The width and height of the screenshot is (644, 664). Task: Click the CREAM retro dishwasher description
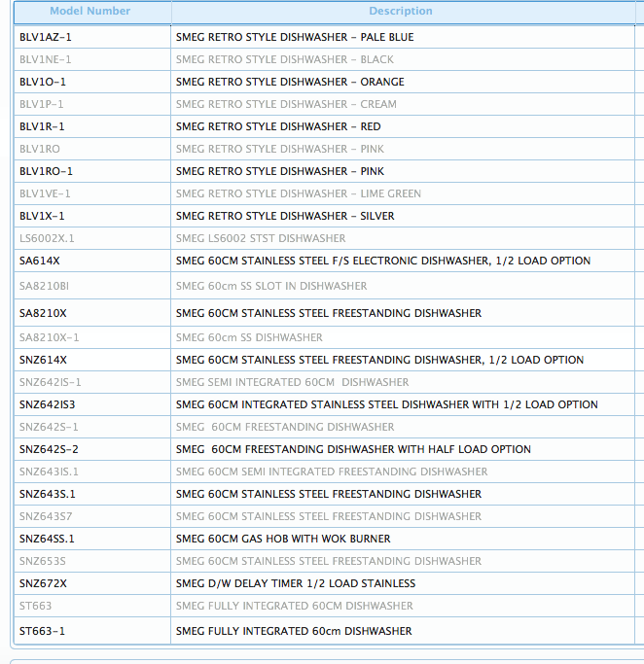(286, 105)
